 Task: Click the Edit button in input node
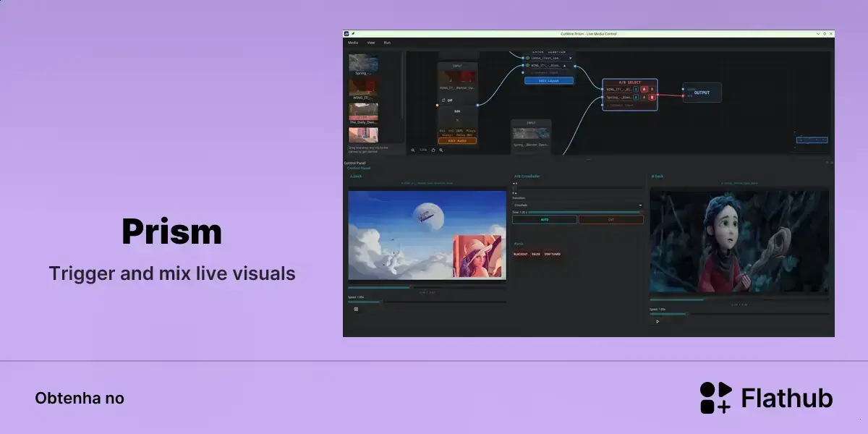(457, 111)
